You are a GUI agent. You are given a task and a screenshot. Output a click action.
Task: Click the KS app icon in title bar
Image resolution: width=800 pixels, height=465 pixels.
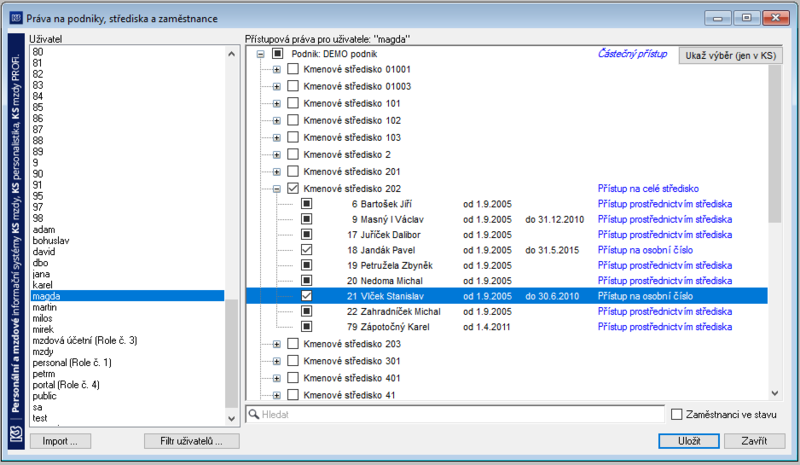coord(16,18)
